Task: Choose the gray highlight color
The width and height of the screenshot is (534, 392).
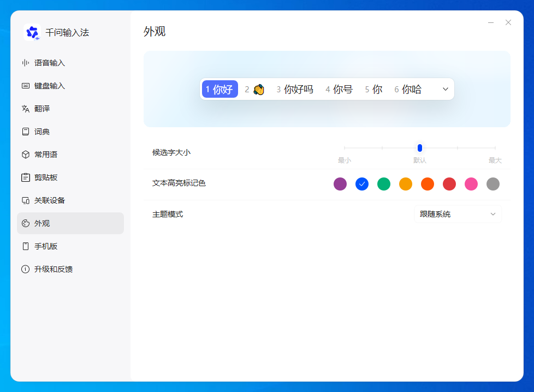Action: 493,184
